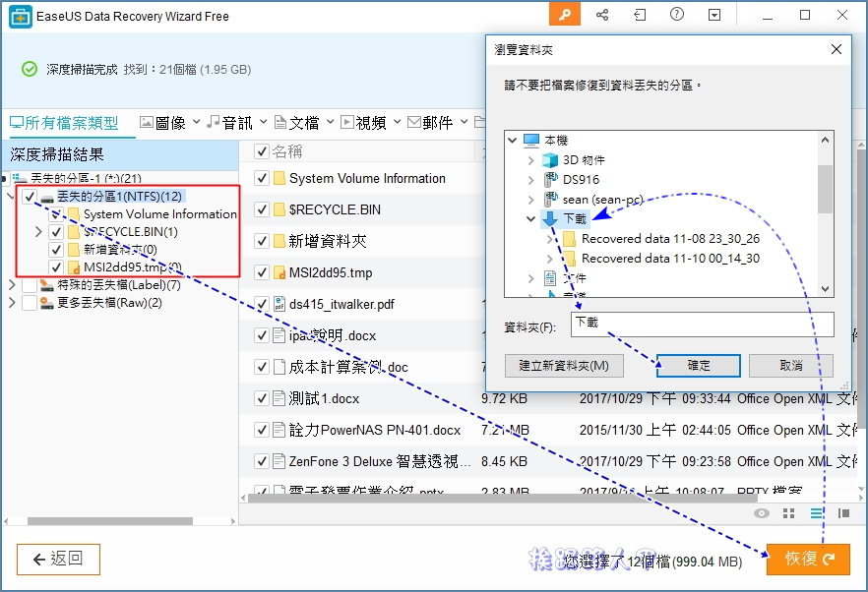Select the 圖像 file type tab

[x=163, y=122]
